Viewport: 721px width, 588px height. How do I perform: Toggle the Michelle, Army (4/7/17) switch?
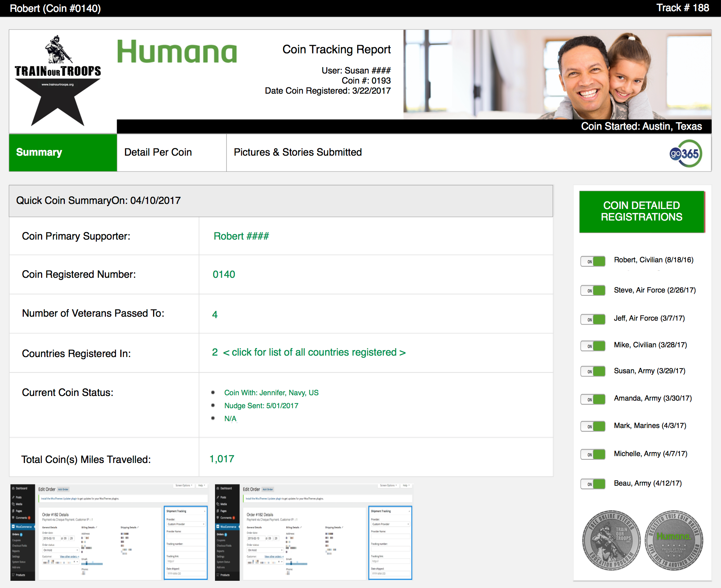click(x=593, y=454)
